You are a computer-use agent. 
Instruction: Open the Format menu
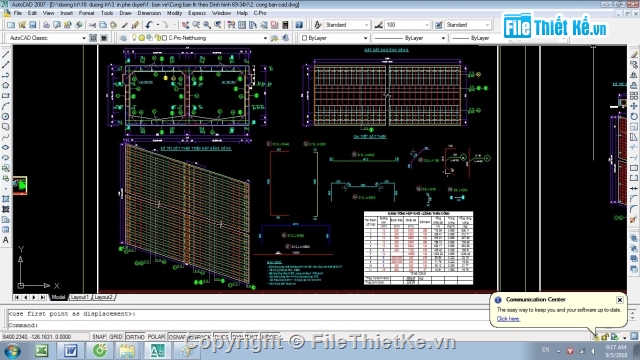tap(86, 13)
